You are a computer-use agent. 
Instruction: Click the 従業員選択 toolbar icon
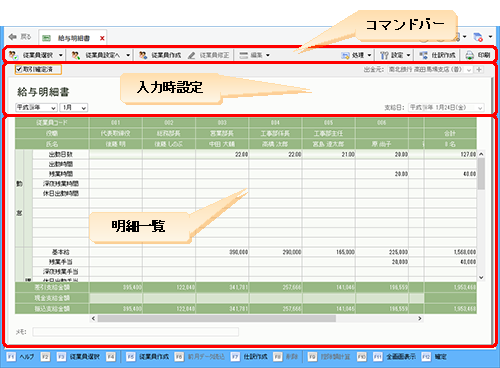click(x=13, y=55)
